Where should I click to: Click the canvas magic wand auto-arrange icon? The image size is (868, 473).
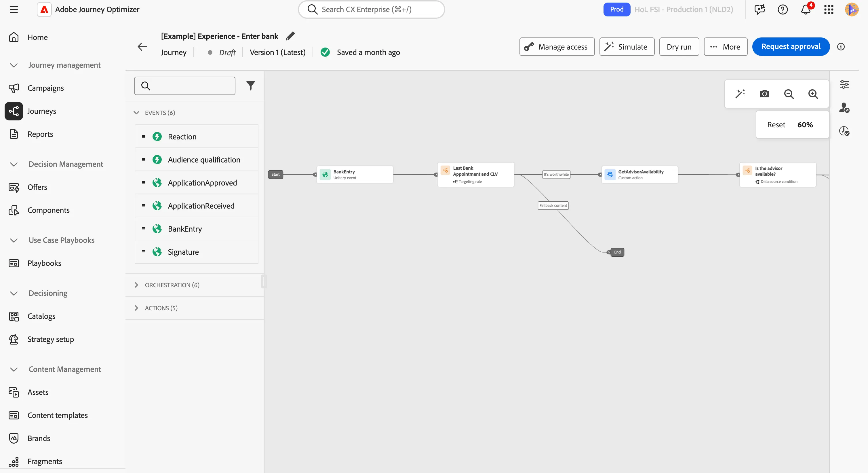(740, 94)
